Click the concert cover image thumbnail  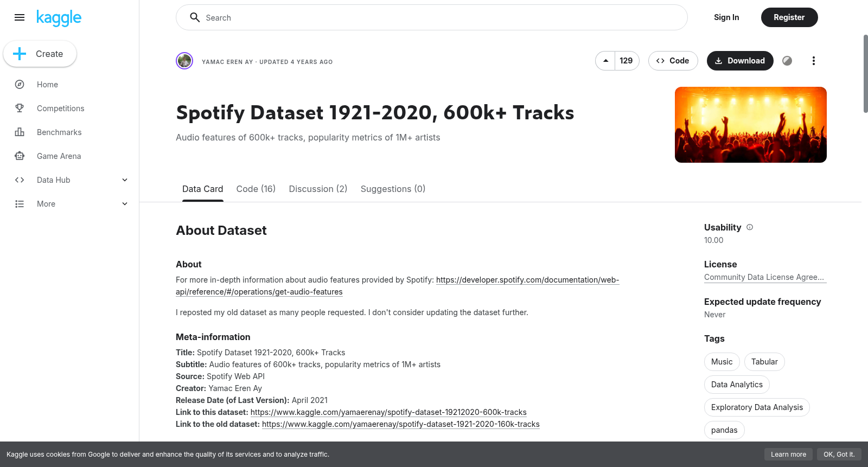(751, 125)
